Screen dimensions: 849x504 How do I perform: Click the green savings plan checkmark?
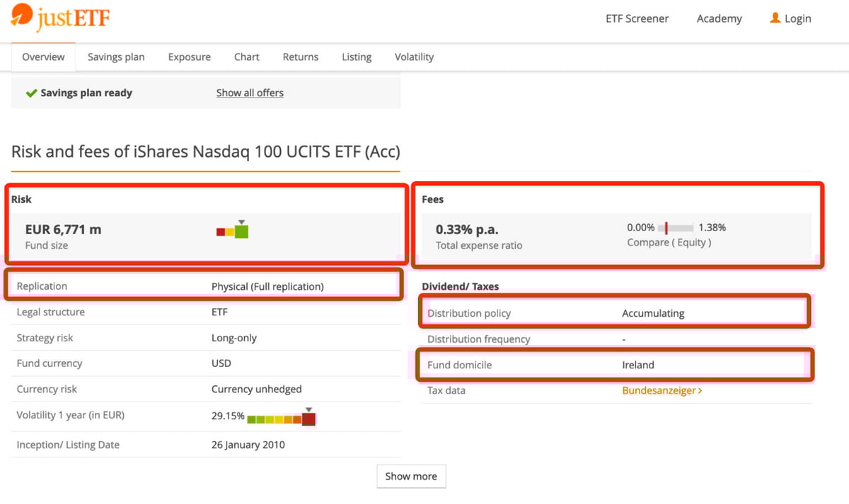(31, 93)
